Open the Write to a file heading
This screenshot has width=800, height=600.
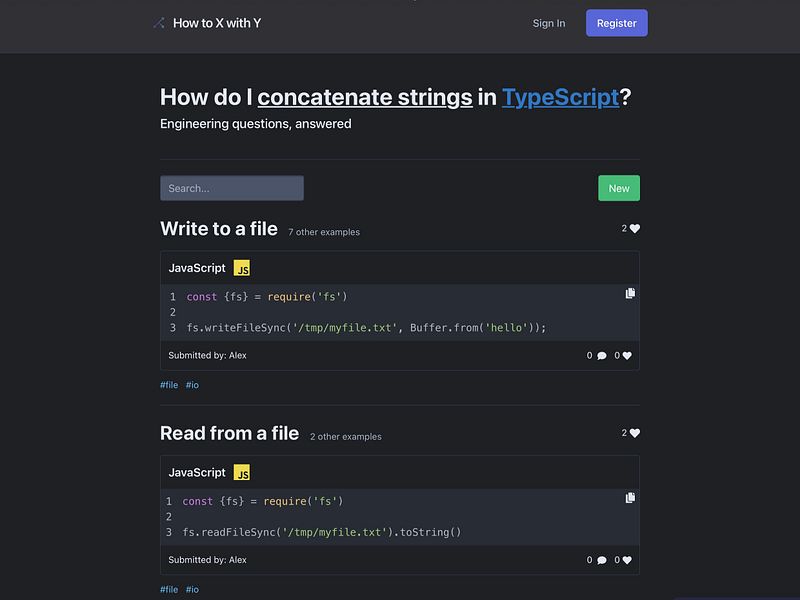[x=219, y=229]
